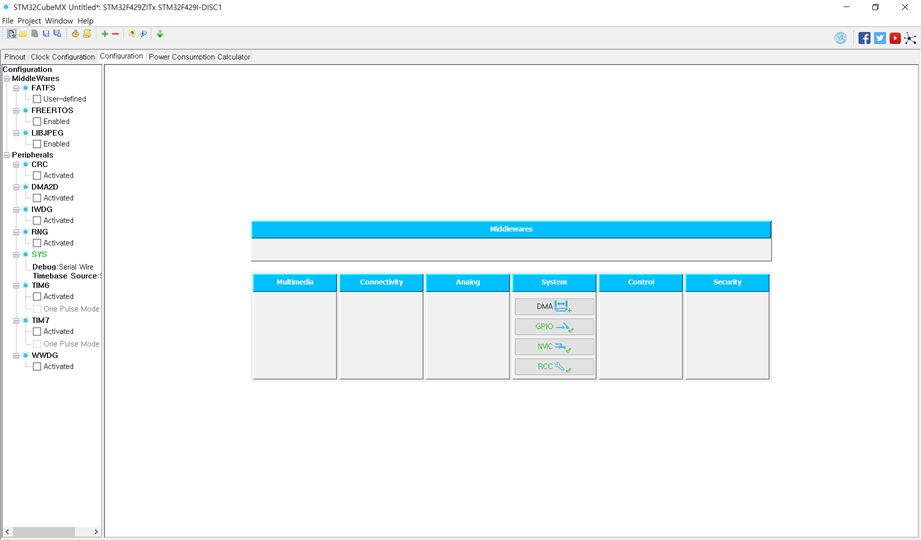
Task: Click the Middlewares panel header
Action: point(511,229)
